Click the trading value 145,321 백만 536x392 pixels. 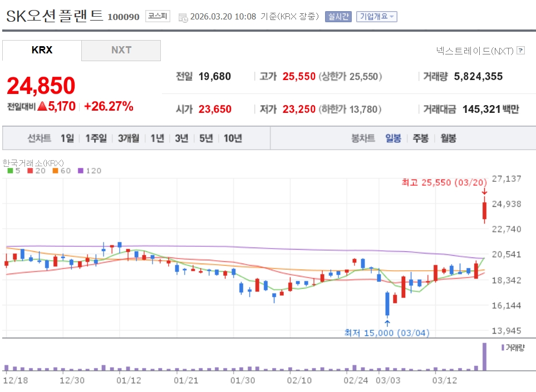click(x=490, y=109)
